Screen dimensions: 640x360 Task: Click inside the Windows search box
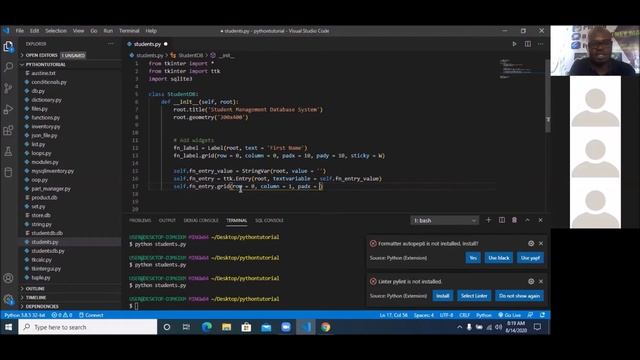(87, 327)
